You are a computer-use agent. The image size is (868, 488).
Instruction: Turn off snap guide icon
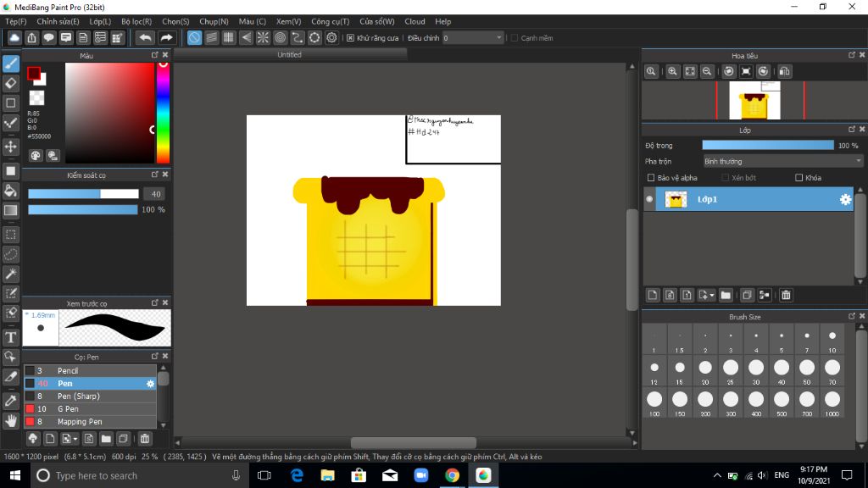coord(194,37)
